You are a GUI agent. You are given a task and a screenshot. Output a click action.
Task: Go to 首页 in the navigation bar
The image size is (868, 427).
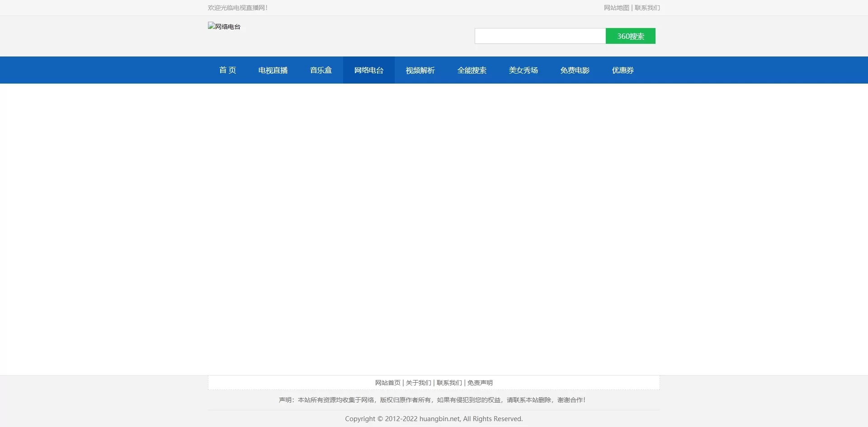pyautogui.click(x=227, y=70)
